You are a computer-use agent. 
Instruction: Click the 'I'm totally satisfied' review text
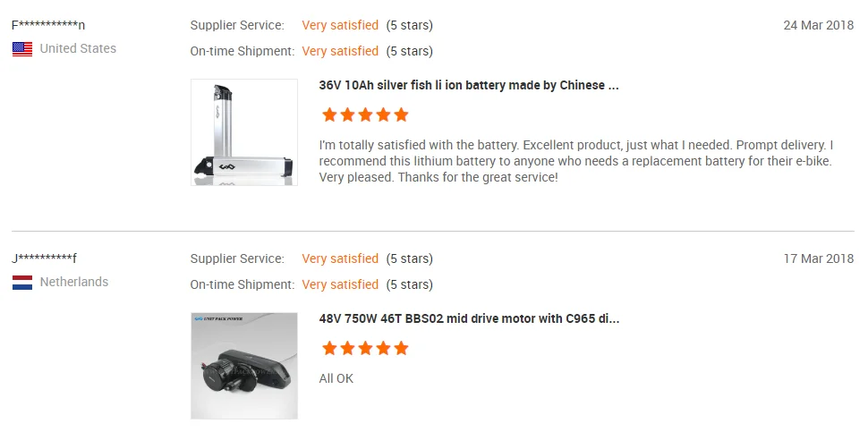click(575, 161)
